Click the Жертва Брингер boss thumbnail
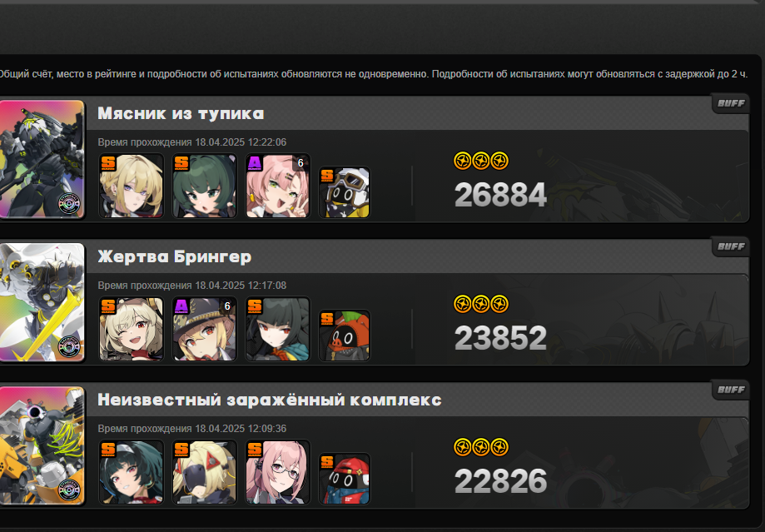This screenshot has height=532, width=765. [x=42, y=302]
